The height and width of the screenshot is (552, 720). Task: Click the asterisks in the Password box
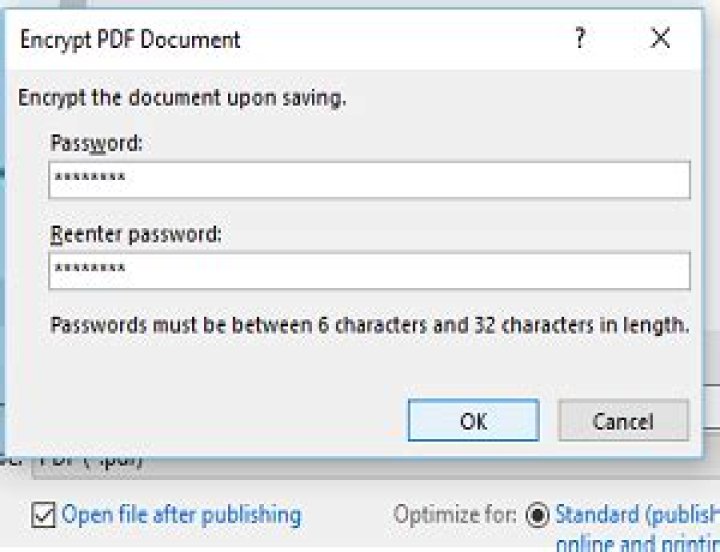tap(90, 181)
